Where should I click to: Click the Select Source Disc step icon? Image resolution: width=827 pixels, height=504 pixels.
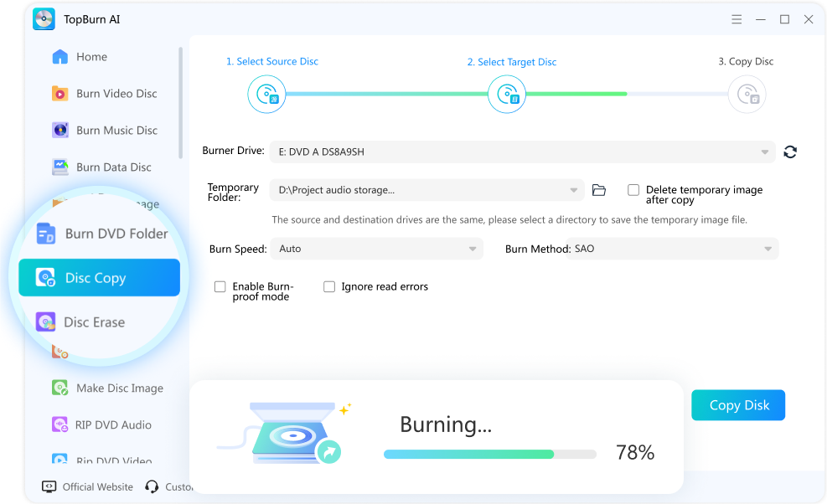(266, 95)
